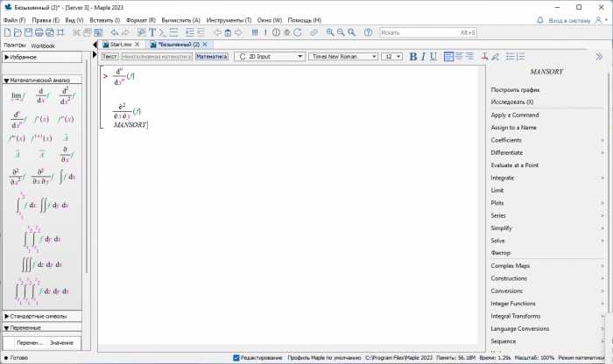Pick font color with red A icon
The height and width of the screenshot is (364, 613).
pyautogui.click(x=485, y=57)
